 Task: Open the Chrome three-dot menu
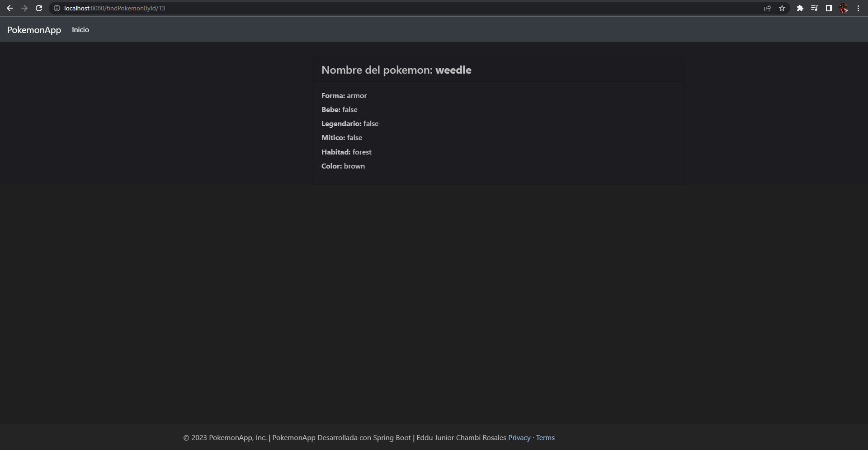click(x=858, y=8)
